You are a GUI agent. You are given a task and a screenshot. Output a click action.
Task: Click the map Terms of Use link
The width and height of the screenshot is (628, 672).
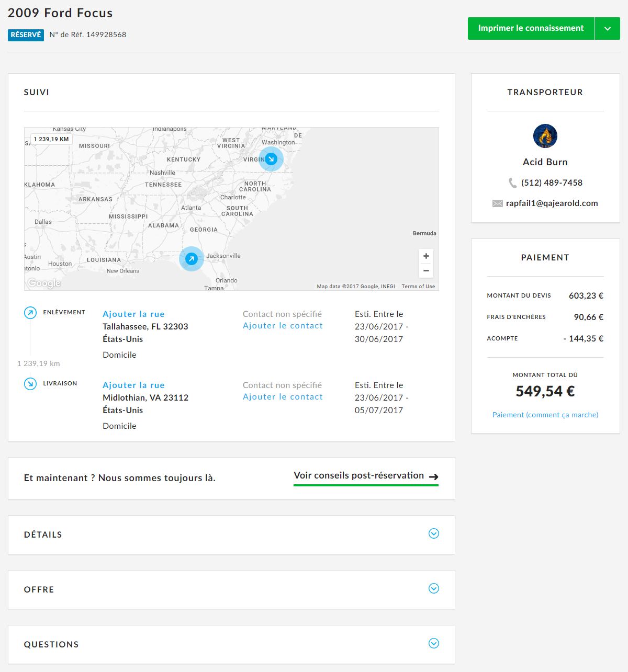[418, 287]
